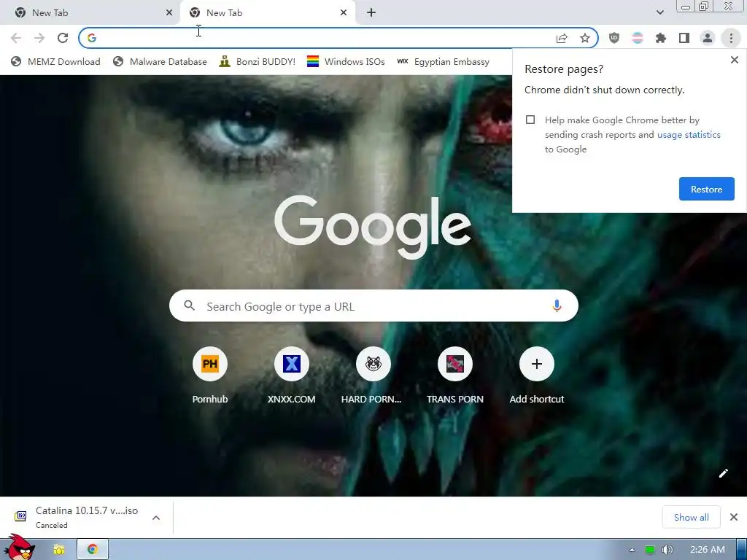Open Egyptian Embassy bookmark

(443, 61)
